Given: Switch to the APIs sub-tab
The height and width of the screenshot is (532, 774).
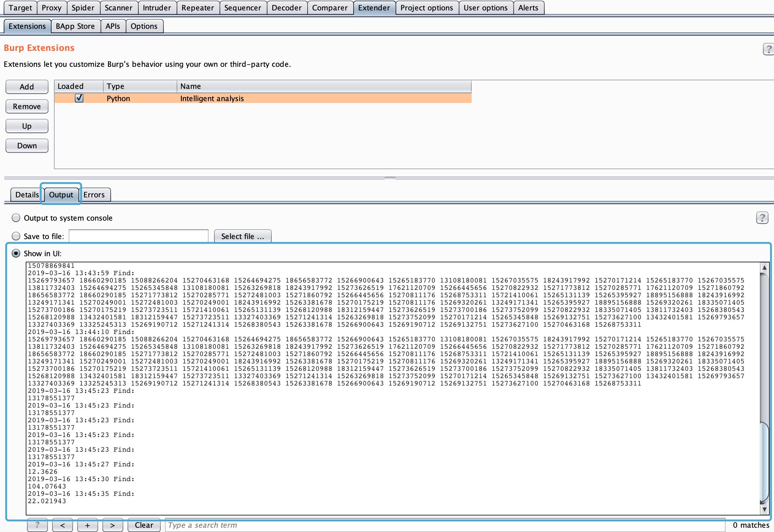Looking at the screenshot, I should [113, 26].
